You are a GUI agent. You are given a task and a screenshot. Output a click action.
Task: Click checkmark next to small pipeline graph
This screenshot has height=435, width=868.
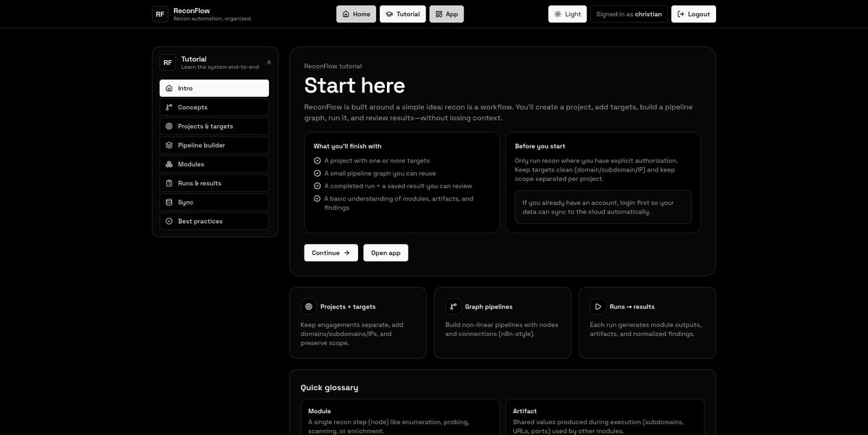click(x=317, y=173)
